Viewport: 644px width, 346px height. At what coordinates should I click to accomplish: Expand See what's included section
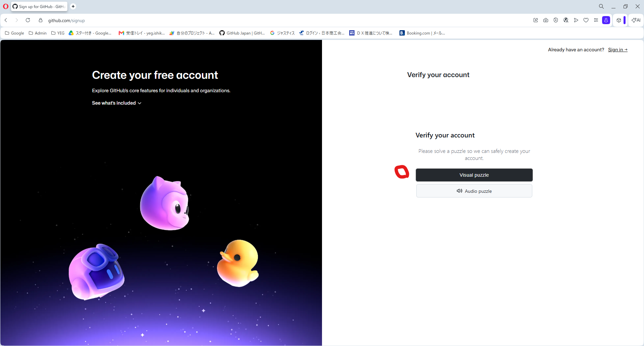117,103
